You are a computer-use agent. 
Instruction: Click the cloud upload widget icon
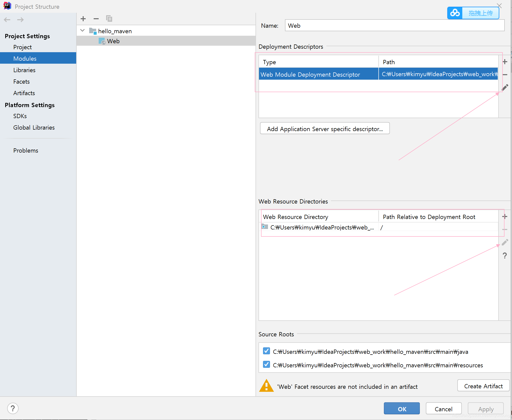(455, 13)
